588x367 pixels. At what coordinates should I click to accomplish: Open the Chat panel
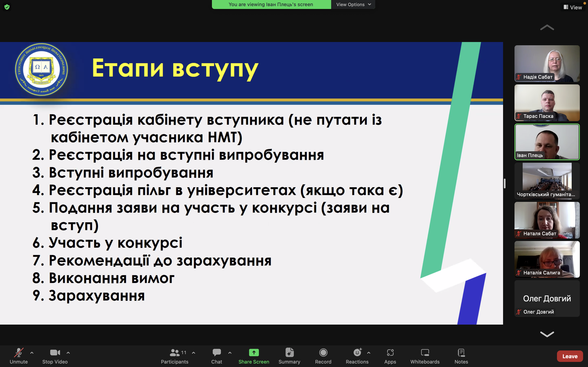pyautogui.click(x=216, y=356)
